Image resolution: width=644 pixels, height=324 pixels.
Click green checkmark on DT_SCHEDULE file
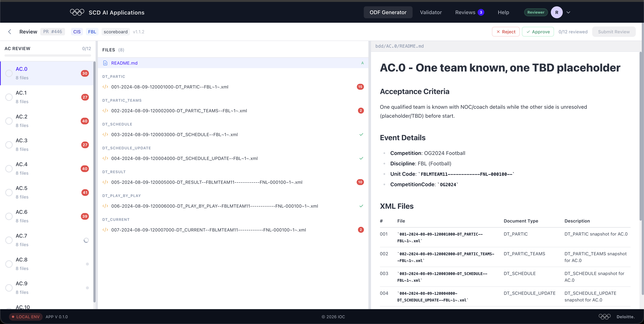(361, 134)
